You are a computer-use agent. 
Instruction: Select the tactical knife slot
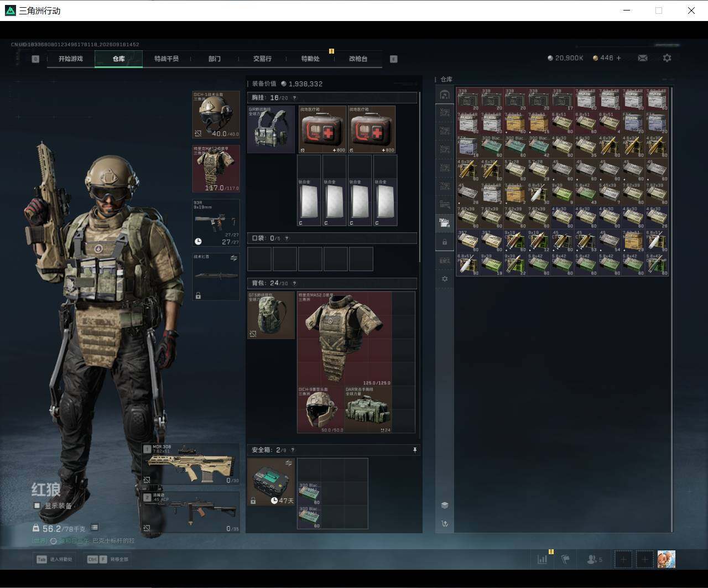click(216, 277)
